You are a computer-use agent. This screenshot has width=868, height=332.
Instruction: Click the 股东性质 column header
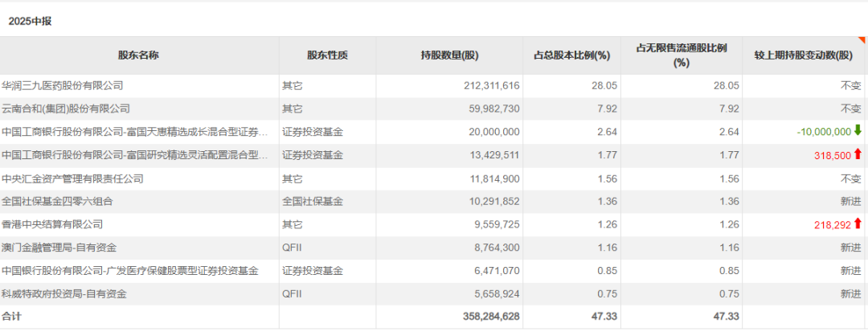click(328, 55)
